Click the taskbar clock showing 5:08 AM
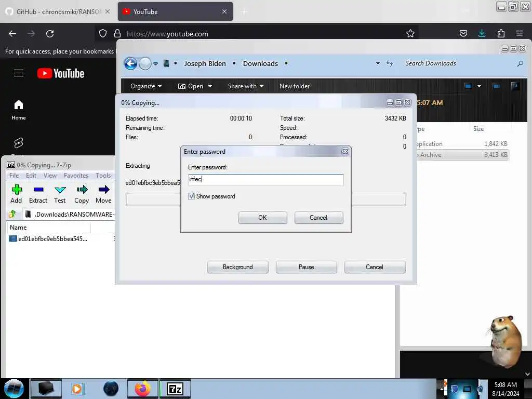The height and width of the screenshot is (399, 532). tap(506, 389)
